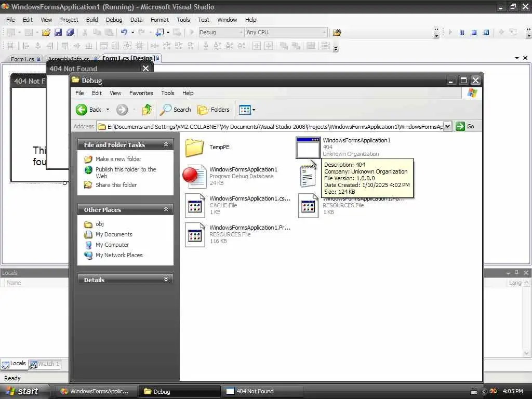Viewport: 532px width, 399px height.
Task: Click the Open File icon in Visual Studio toolbar
Action: (46, 32)
